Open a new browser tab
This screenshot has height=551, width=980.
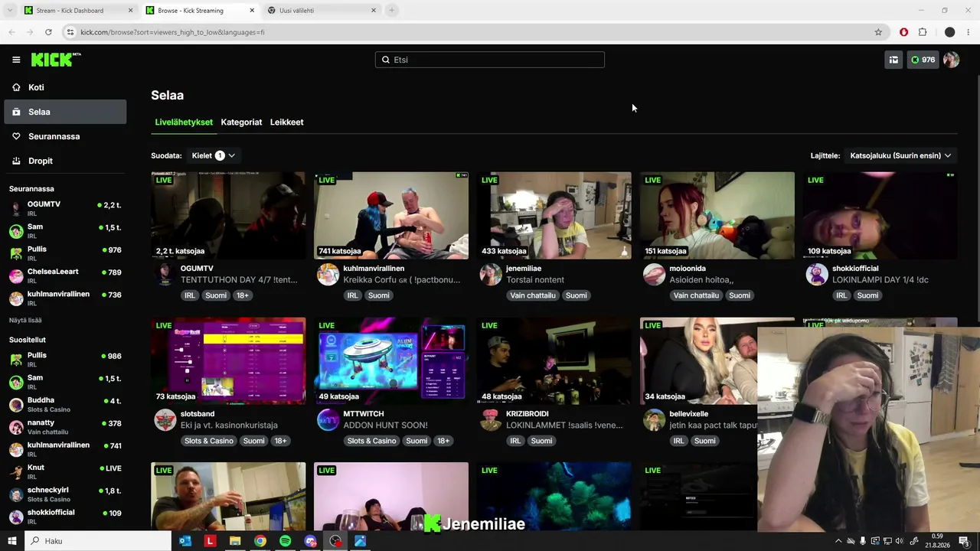391,11
